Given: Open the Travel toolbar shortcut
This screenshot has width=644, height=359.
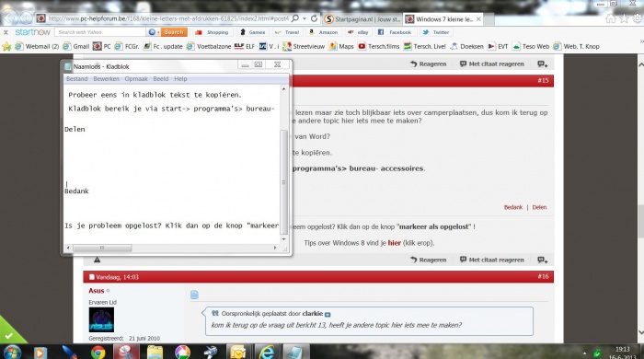Looking at the screenshot, I should pyautogui.click(x=287, y=32).
